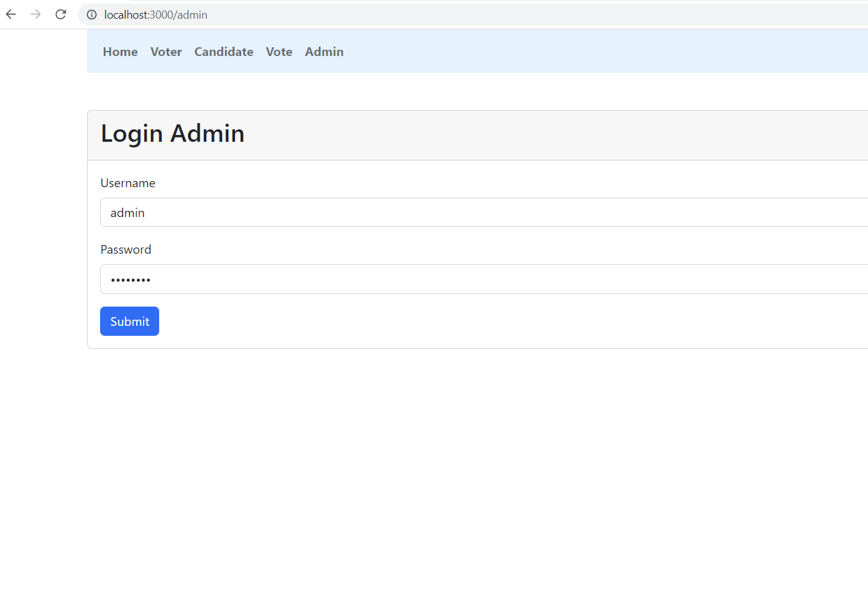Reload the page with refresh icon
This screenshot has height=592, width=868.
point(60,14)
